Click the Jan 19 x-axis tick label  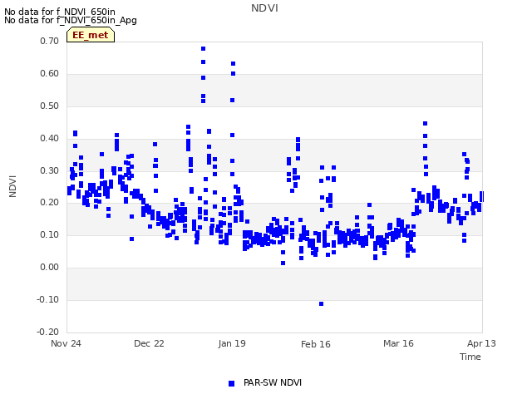232,343
